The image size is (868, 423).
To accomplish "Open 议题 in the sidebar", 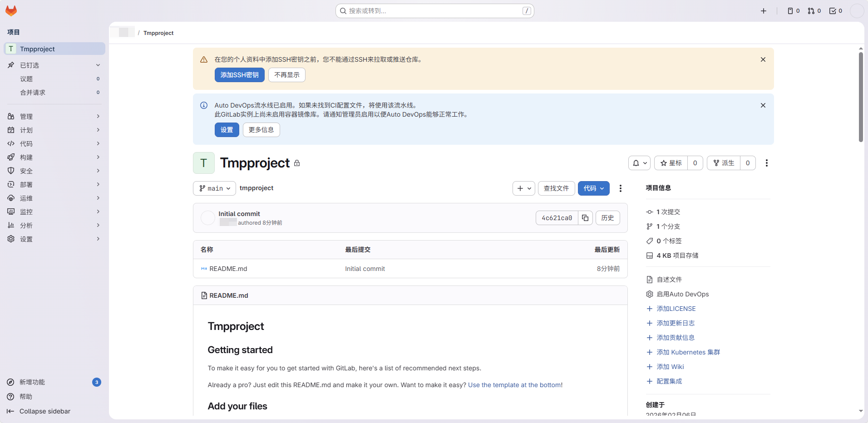I will pyautogui.click(x=26, y=79).
